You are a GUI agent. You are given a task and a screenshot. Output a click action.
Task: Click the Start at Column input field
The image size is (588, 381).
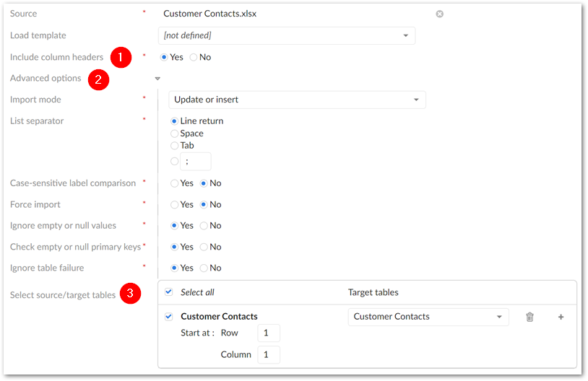pos(269,355)
